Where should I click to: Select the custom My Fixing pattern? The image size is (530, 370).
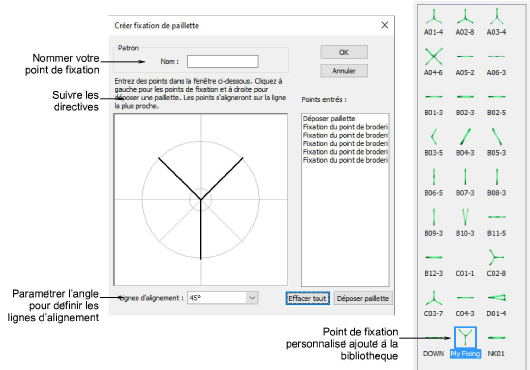[465, 342]
